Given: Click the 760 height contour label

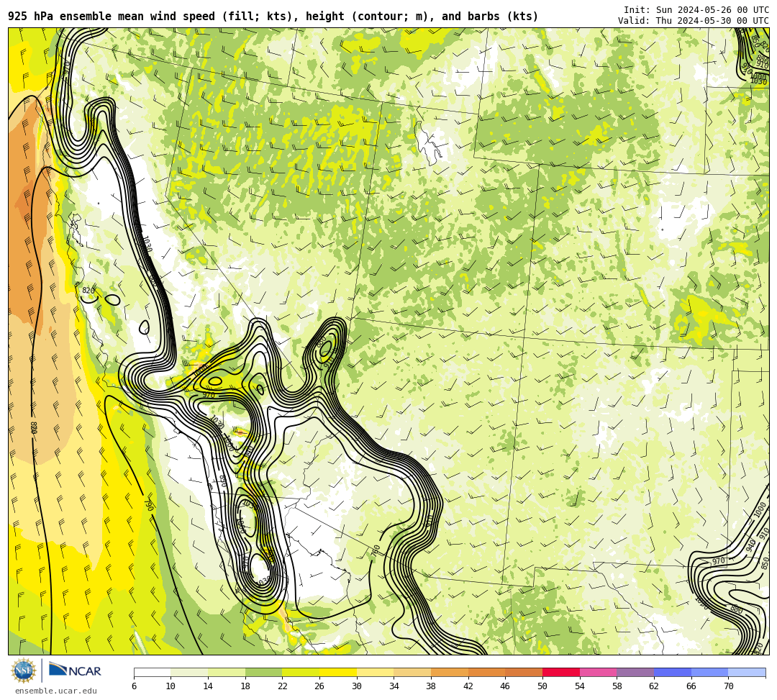Looking at the screenshot, I should [376, 550].
